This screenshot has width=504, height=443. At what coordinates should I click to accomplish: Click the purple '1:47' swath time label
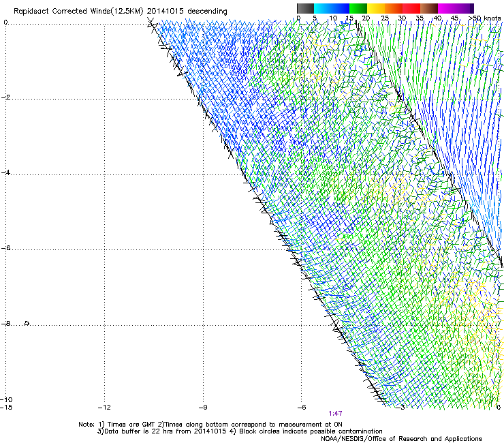click(335, 414)
